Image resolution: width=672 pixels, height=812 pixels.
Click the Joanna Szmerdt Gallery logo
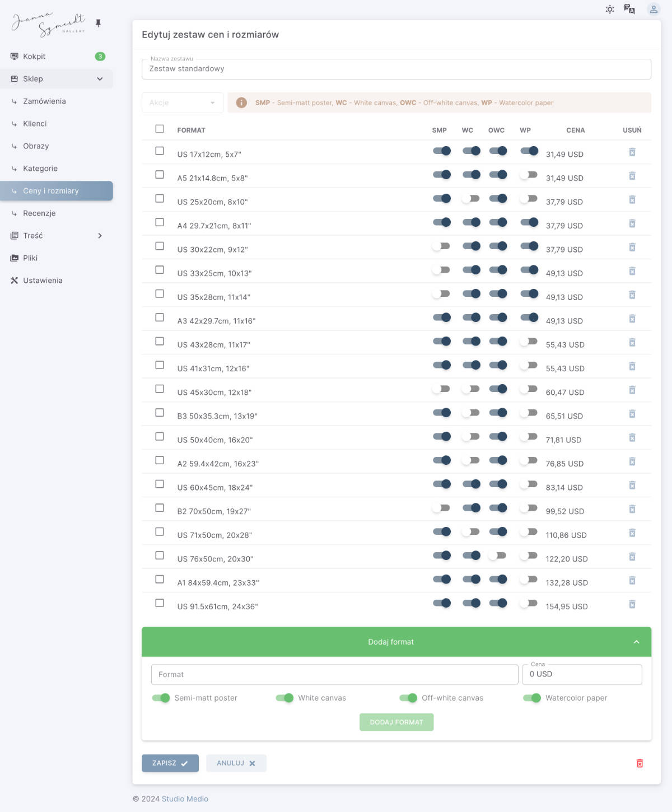[49, 24]
